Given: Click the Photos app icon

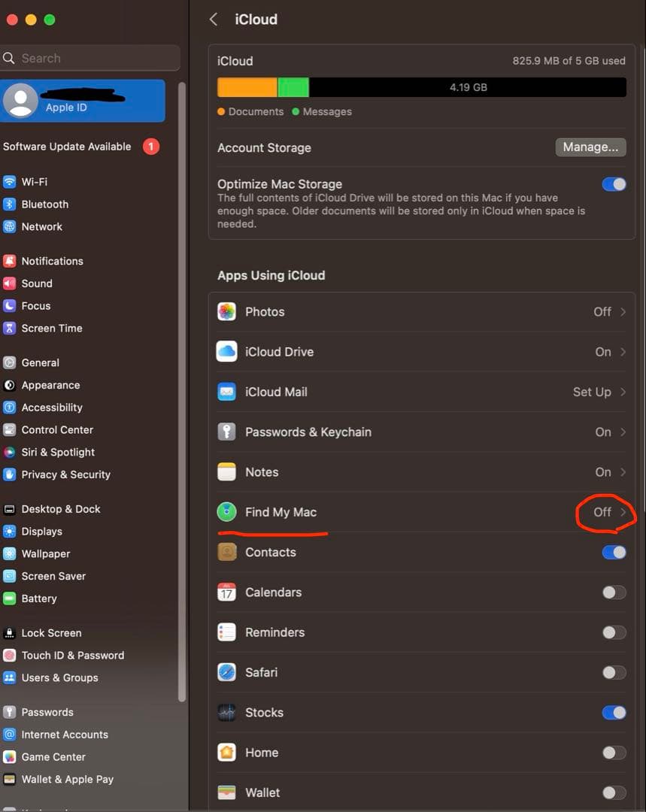Looking at the screenshot, I should pyautogui.click(x=226, y=312).
